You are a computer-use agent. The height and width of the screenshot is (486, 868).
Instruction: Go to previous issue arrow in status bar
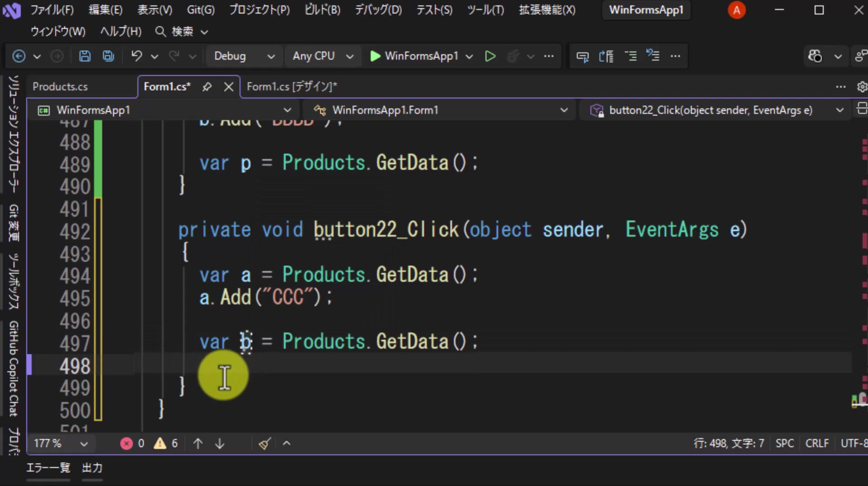[198, 444]
